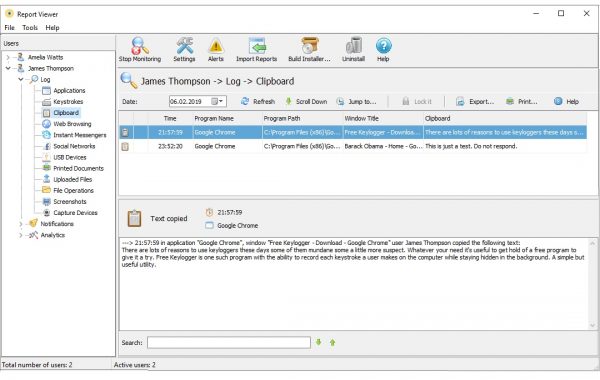Screen dimensions: 600x380
Task: Click the Import Reports icon
Action: [x=256, y=49]
